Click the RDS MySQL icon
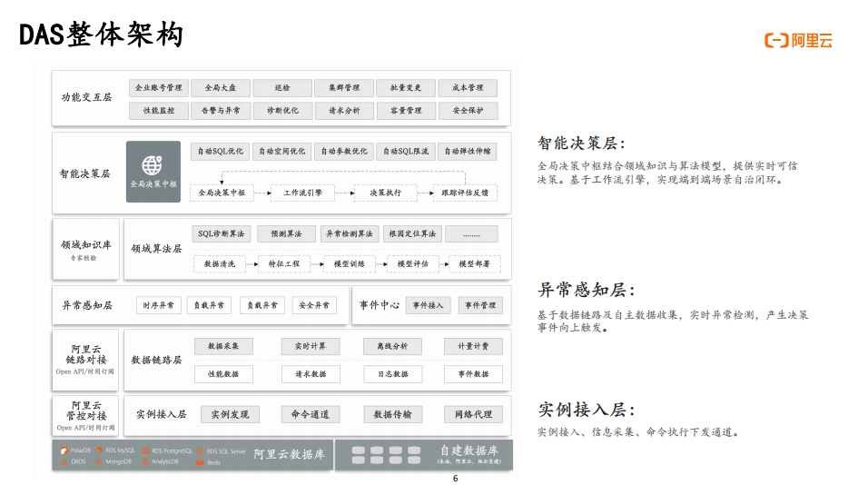Screen dimensions: 868x485 (99, 450)
